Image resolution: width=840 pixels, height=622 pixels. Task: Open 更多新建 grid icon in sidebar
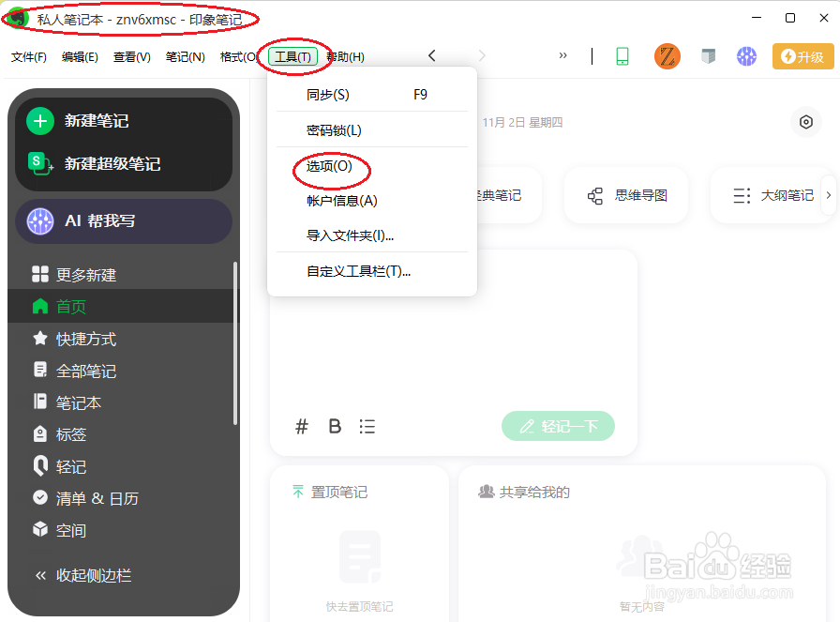(40, 274)
